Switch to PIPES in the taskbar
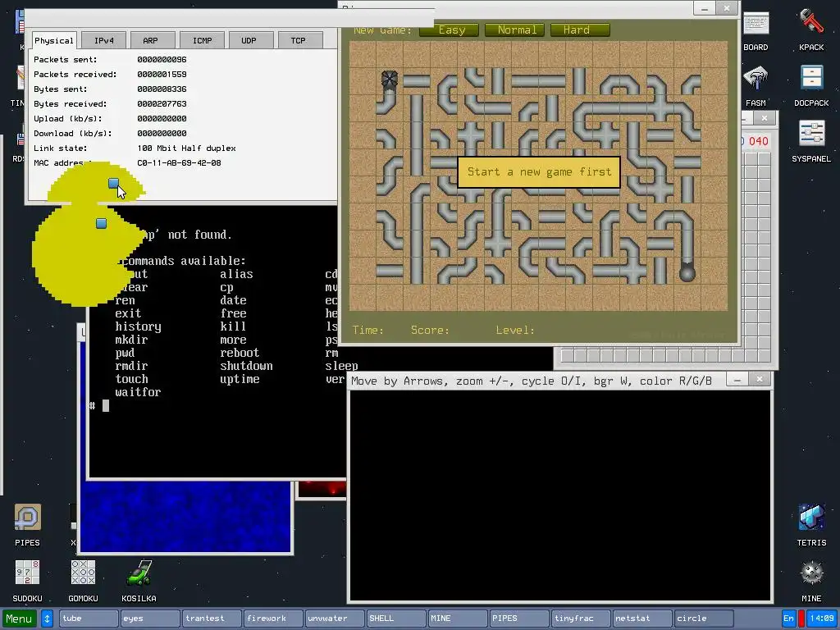This screenshot has height=630, width=840. click(519, 619)
